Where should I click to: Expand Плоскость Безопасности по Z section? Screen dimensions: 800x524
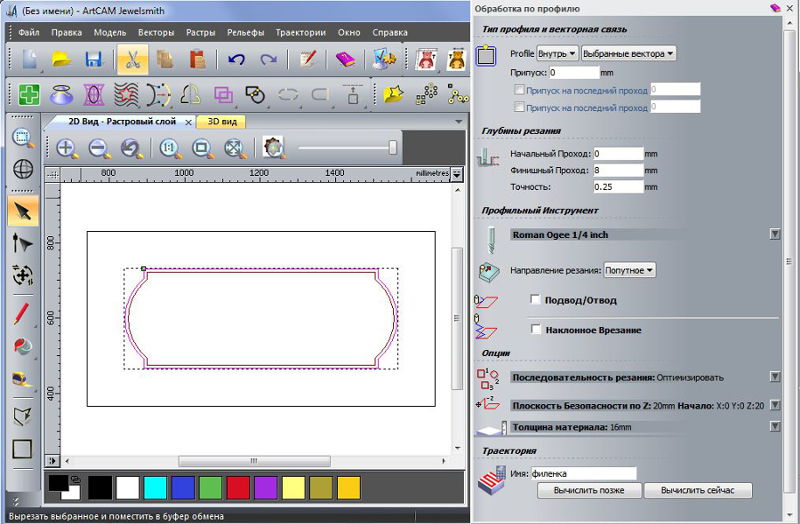[774, 405]
